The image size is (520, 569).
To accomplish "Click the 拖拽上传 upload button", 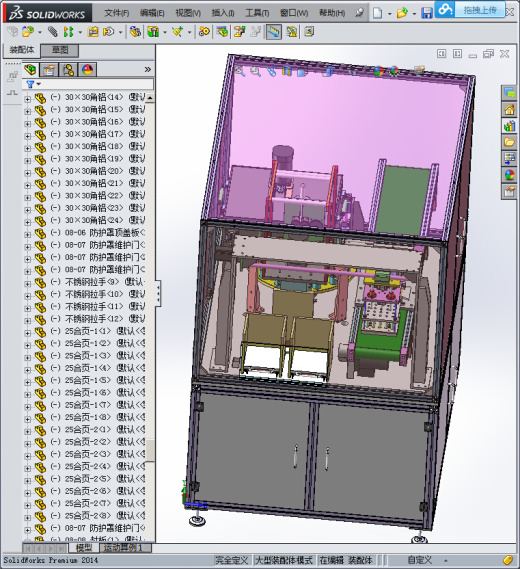I will 480,10.
